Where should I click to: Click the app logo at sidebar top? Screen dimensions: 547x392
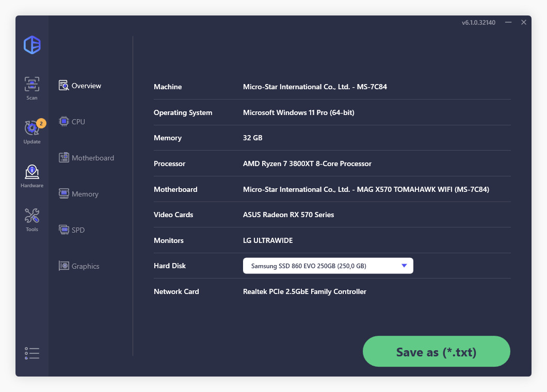31,45
